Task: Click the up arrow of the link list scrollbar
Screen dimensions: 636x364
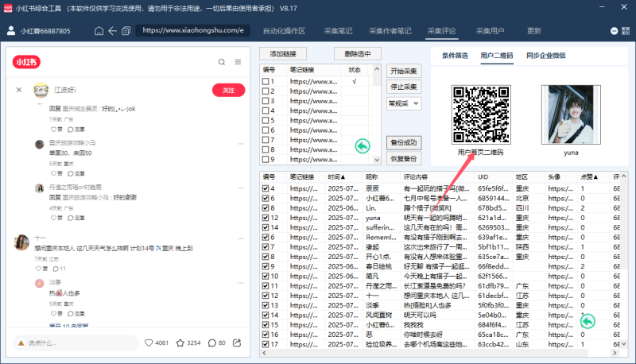Action: (x=377, y=69)
